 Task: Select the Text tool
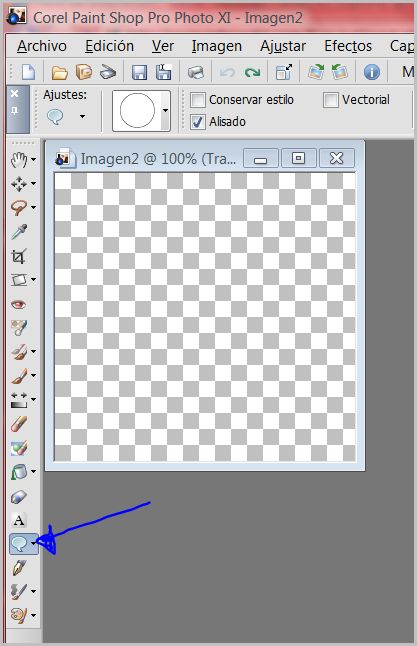click(x=19, y=520)
